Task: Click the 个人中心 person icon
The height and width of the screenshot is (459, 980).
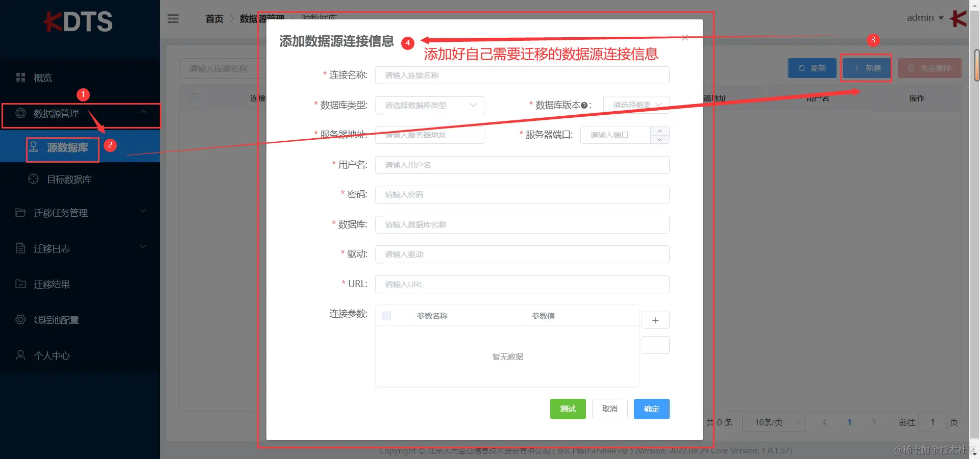Action: (x=20, y=355)
